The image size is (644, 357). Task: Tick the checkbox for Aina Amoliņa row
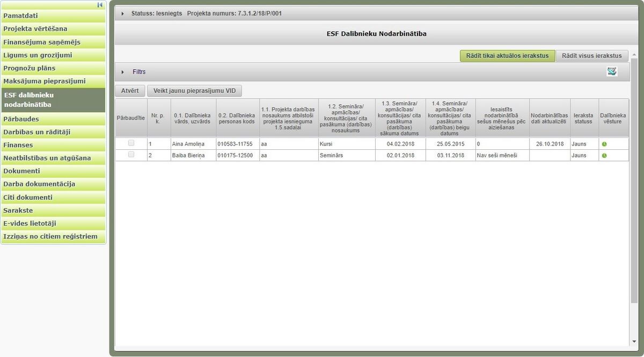131,143
